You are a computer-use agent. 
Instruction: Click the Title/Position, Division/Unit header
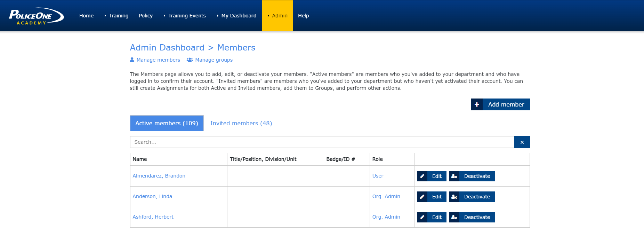click(263, 159)
